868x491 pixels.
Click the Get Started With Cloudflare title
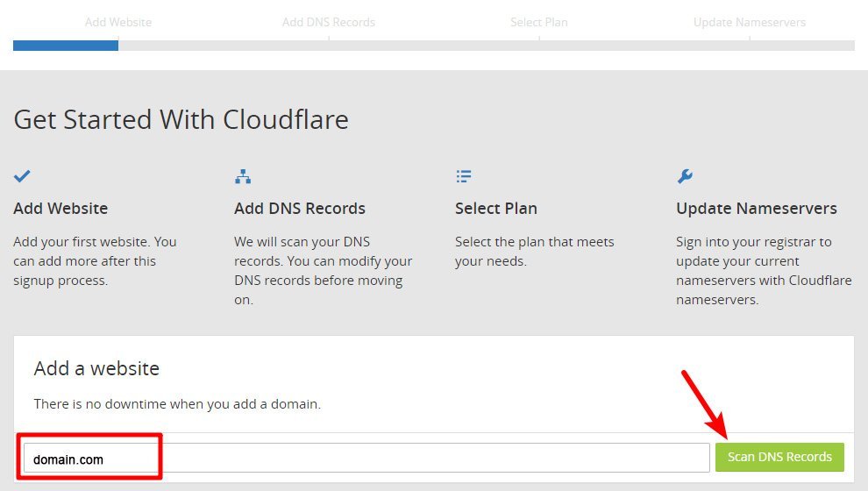click(181, 119)
